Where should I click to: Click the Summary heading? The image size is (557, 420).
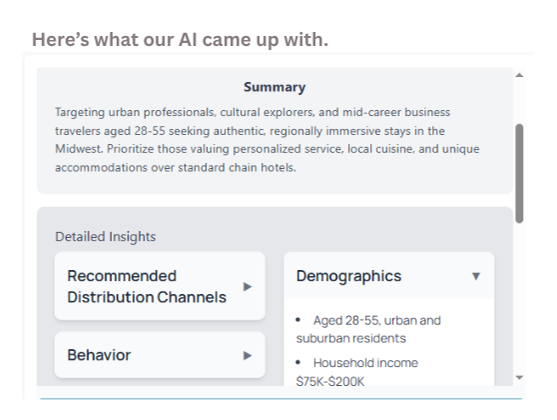pos(275,87)
